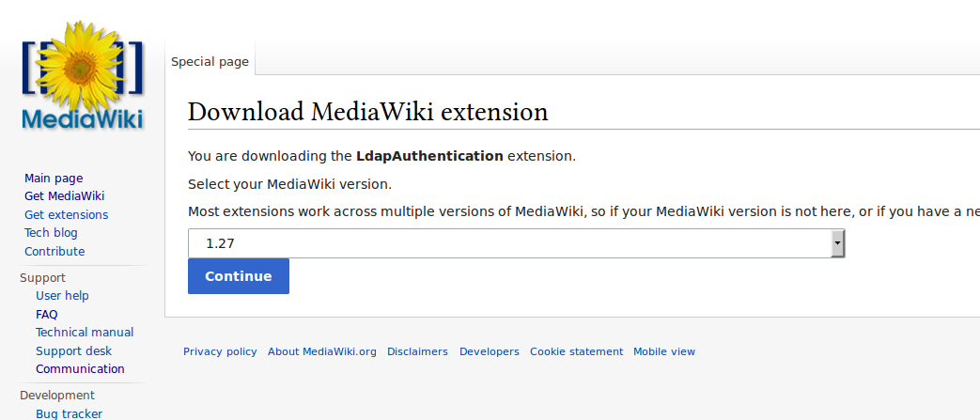Go to the Support desk
Viewport: 980px width, 420px height.
(x=73, y=350)
